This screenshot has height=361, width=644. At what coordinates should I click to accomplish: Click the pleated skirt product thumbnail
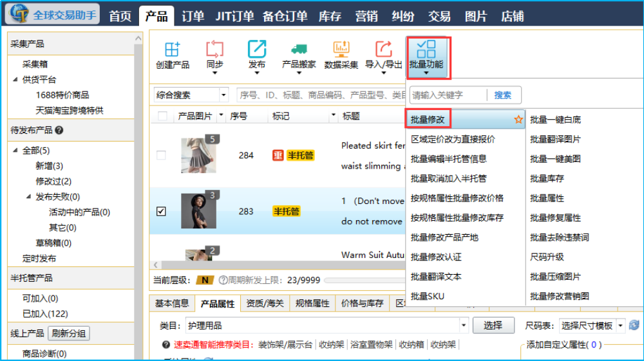pyautogui.click(x=198, y=156)
